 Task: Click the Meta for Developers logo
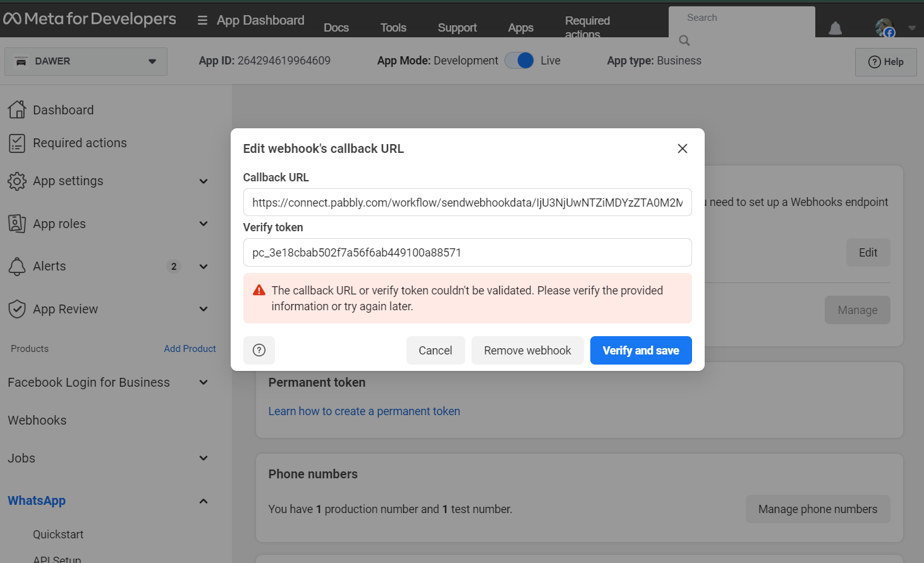(x=90, y=19)
